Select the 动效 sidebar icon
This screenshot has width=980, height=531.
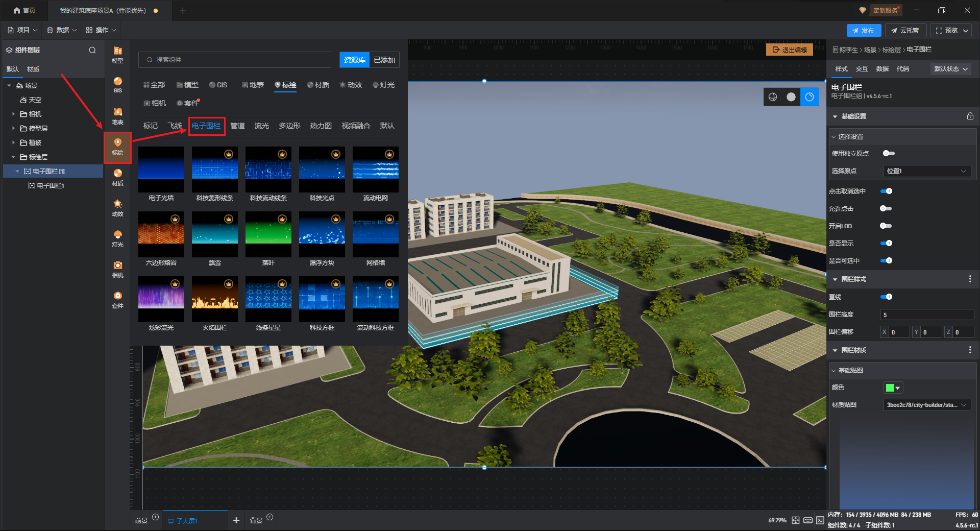click(117, 208)
